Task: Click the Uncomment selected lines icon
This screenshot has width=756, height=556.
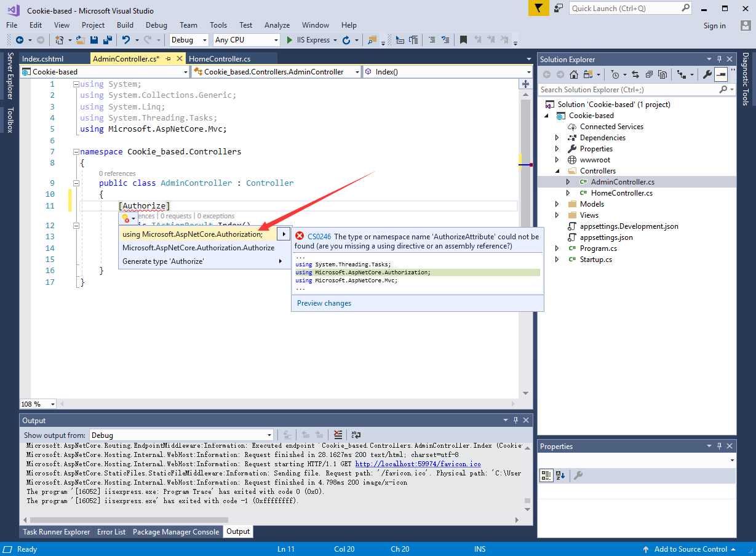Action: point(445,40)
